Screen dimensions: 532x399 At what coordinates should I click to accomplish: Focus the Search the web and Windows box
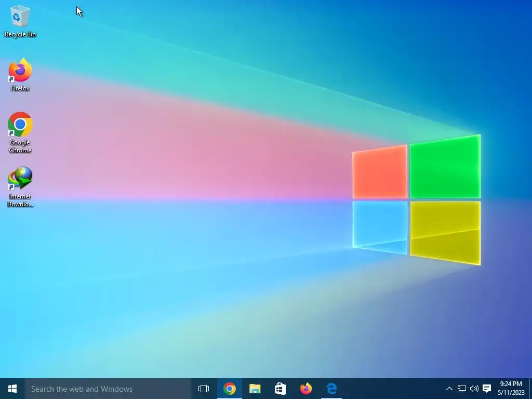tap(108, 389)
